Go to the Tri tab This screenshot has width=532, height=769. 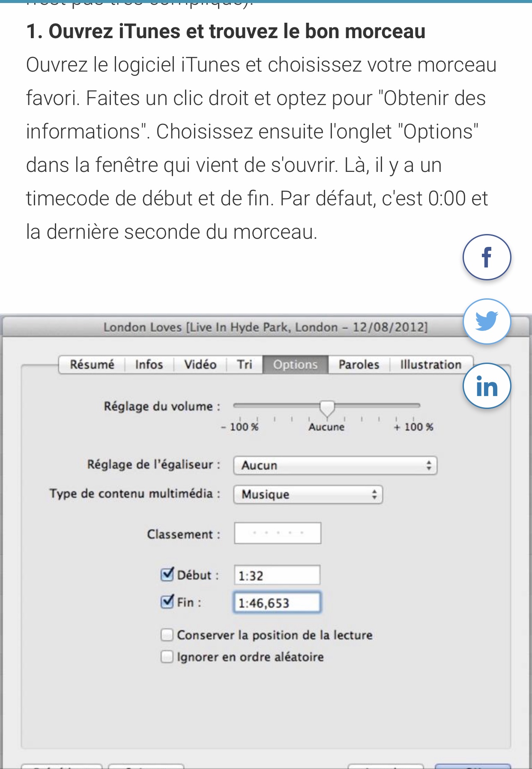(245, 365)
